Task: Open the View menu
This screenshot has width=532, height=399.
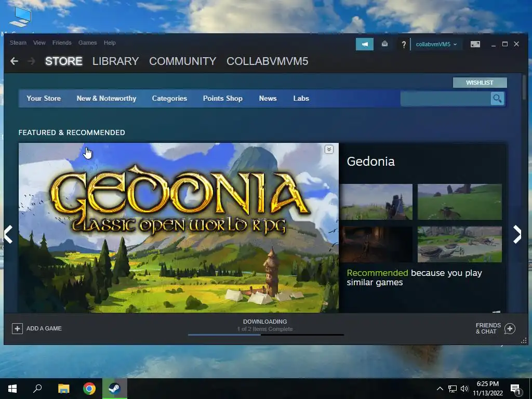Action: pyautogui.click(x=39, y=43)
